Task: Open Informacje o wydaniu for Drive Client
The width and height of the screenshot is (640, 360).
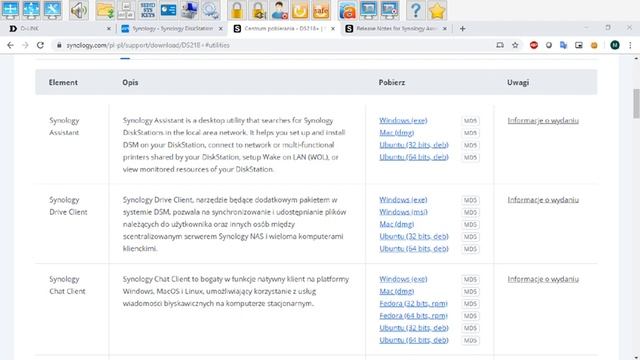Action: click(x=543, y=200)
